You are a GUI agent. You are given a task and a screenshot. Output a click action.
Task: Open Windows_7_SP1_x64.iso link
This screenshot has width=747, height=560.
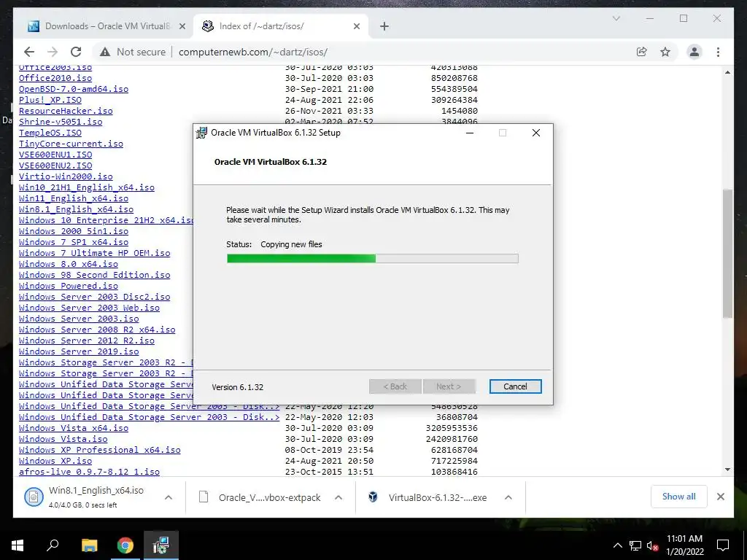point(74,242)
